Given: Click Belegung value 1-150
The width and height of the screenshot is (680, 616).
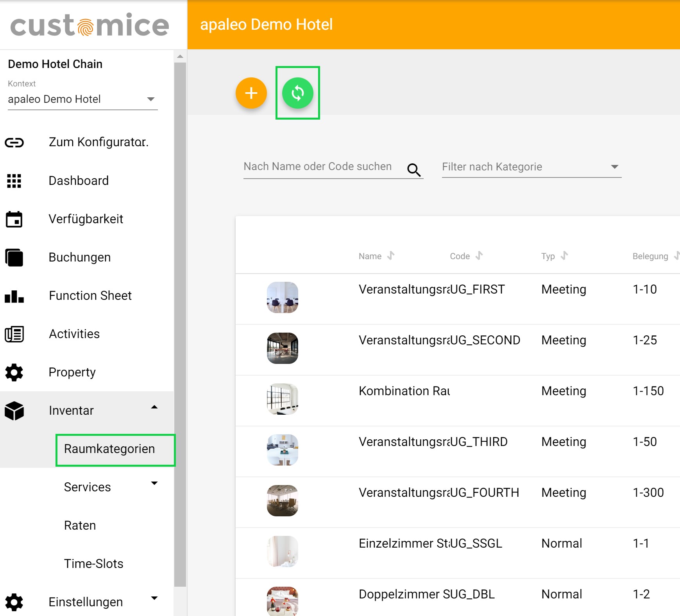Looking at the screenshot, I should point(648,391).
